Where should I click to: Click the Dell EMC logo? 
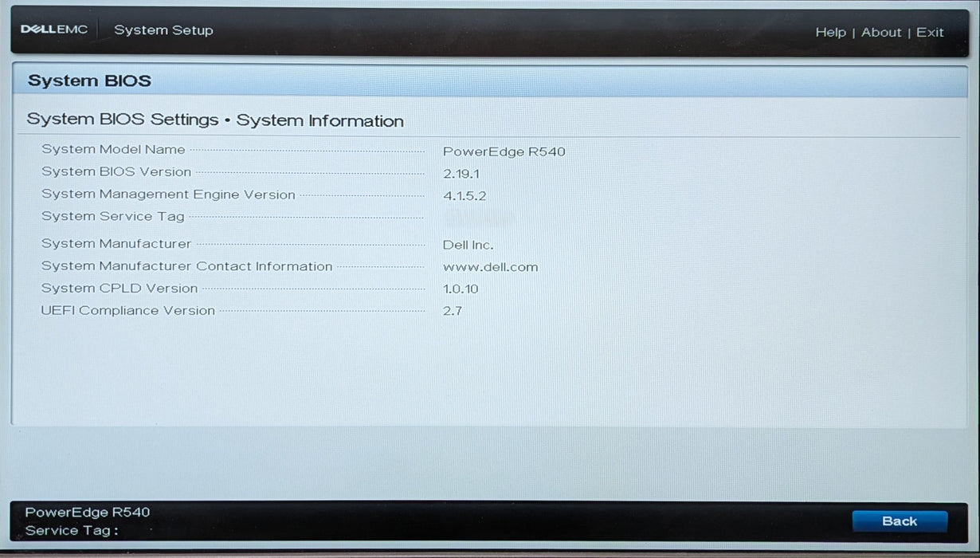(54, 29)
